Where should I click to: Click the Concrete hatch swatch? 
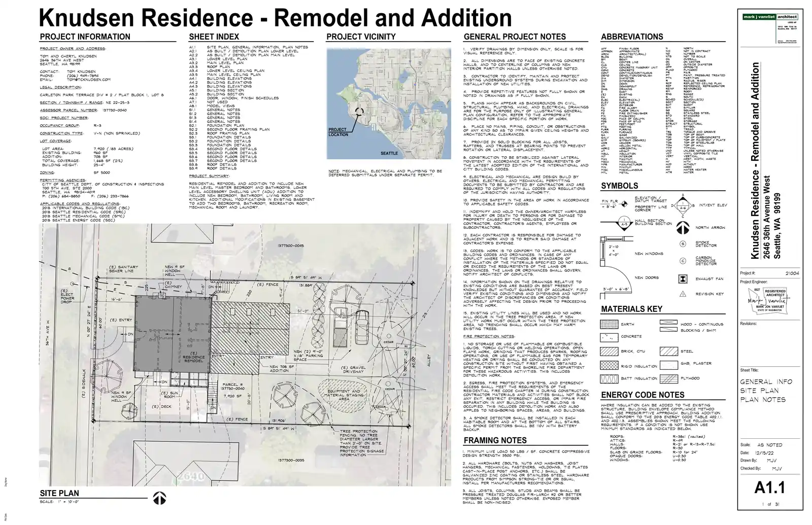click(x=608, y=337)
